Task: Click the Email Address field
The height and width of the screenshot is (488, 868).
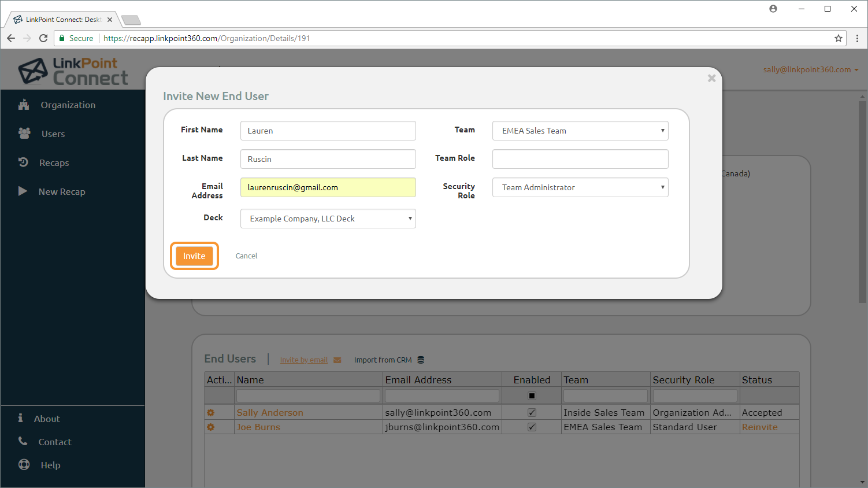Action: tap(328, 187)
